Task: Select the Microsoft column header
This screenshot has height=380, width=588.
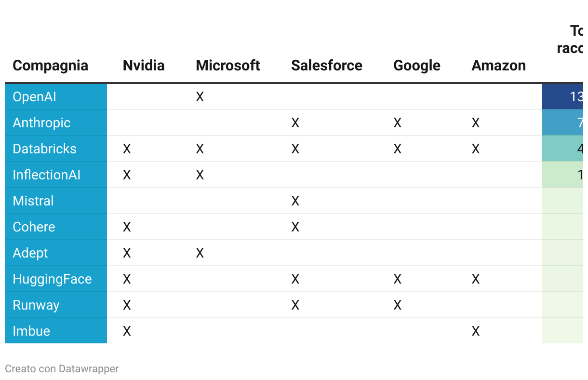Action: coord(228,66)
